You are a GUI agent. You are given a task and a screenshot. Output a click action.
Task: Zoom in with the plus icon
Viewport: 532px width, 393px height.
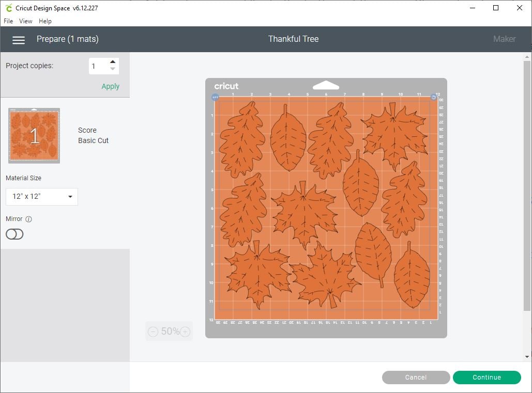(185, 332)
